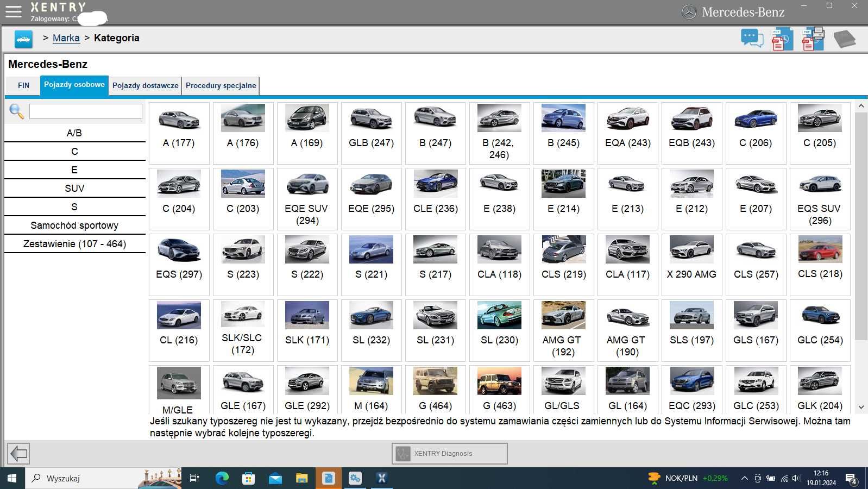Open Microsoft Store from taskbar
This screenshot has width=868, height=489.
pyautogui.click(x=248, y=478)
